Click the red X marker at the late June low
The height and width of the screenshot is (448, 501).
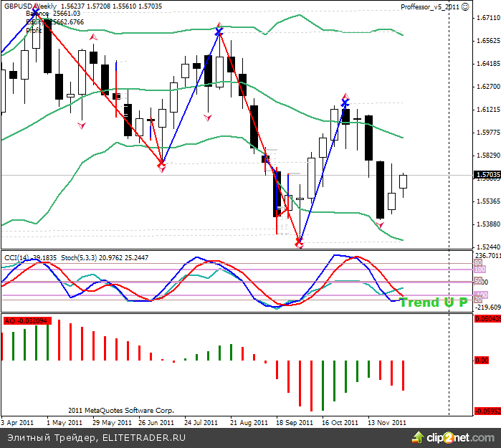161,167
